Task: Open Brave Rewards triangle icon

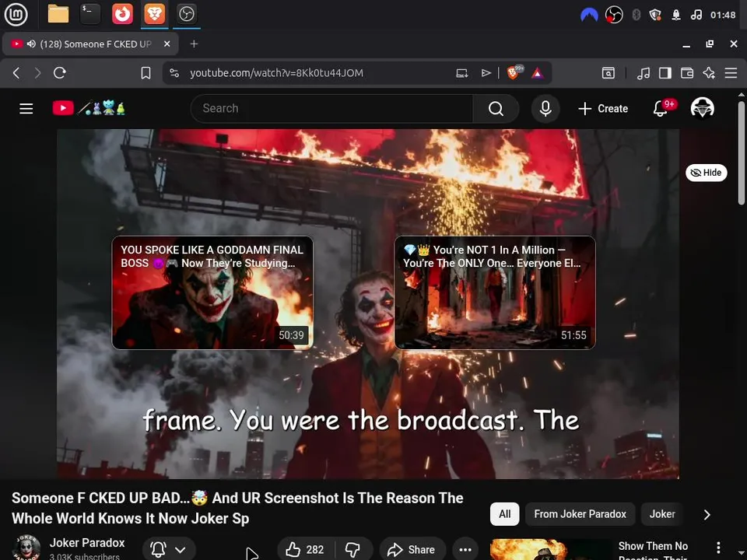Action: [538, 73]
